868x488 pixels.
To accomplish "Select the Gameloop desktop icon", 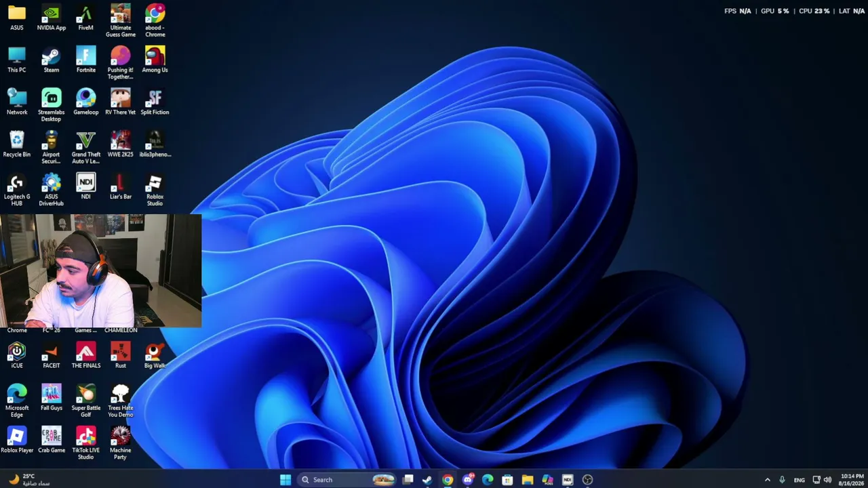I will coord(86,102).
